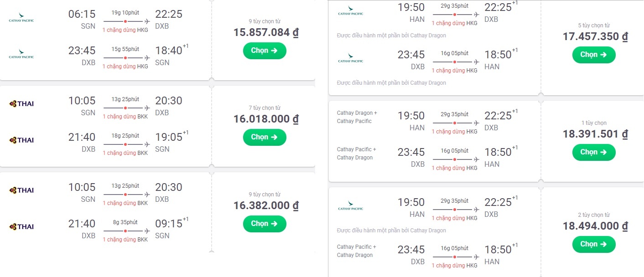Viewport: 644px width, 277px height.
Task: Click Thai logo on 09:15 return flight
Action: [21, 226]
